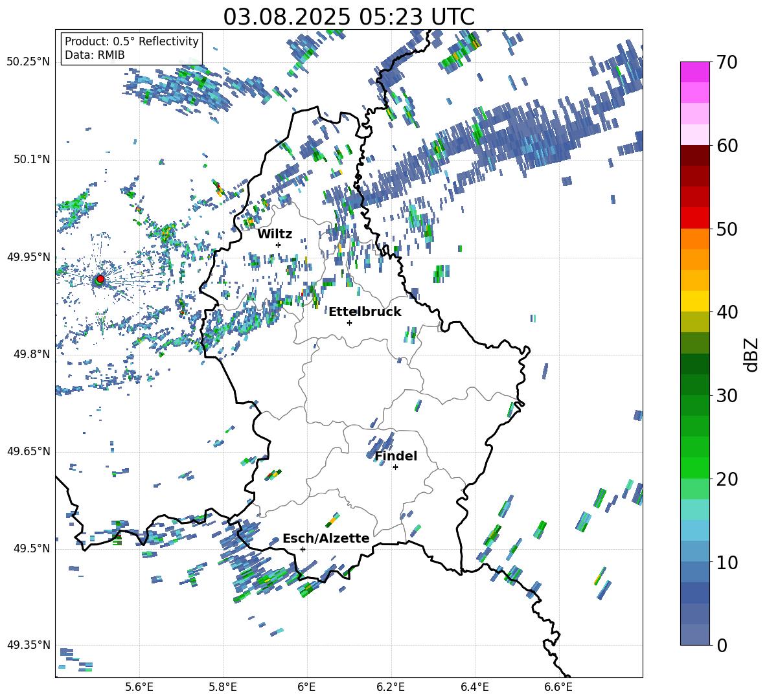
Task: Click the Wiltz station cross marker
Action: (x=279, y=245)
